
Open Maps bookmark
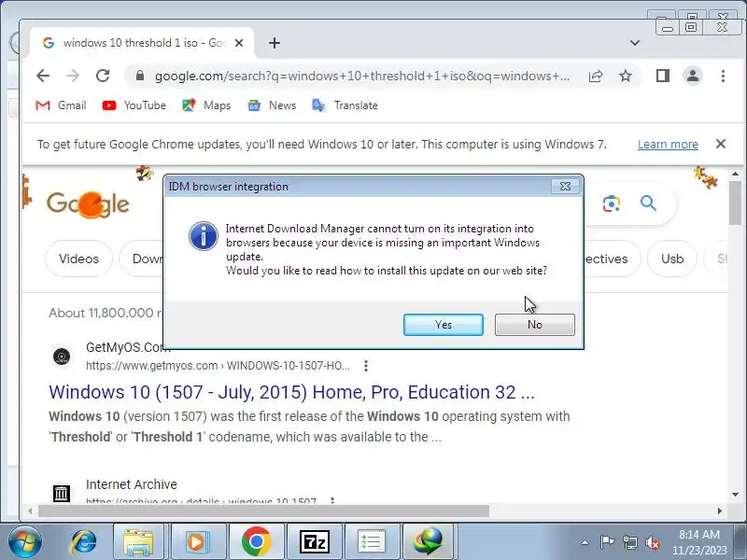coord(206,105)
